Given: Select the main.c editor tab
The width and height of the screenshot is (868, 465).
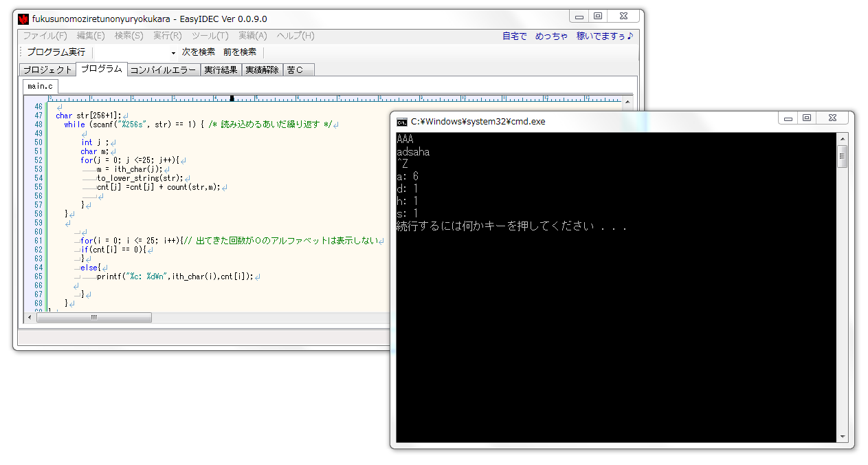Looking at the screenshot, I should point(40,86).
